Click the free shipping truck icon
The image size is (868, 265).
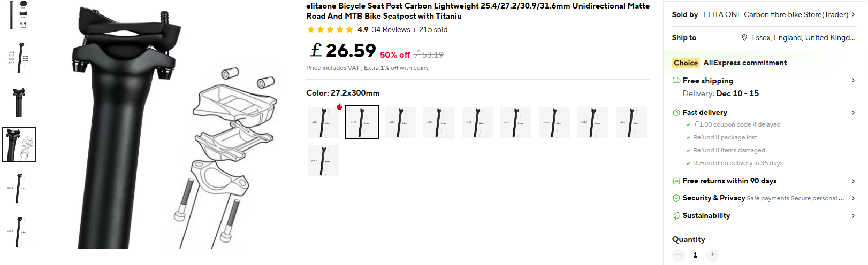(676, 81)
